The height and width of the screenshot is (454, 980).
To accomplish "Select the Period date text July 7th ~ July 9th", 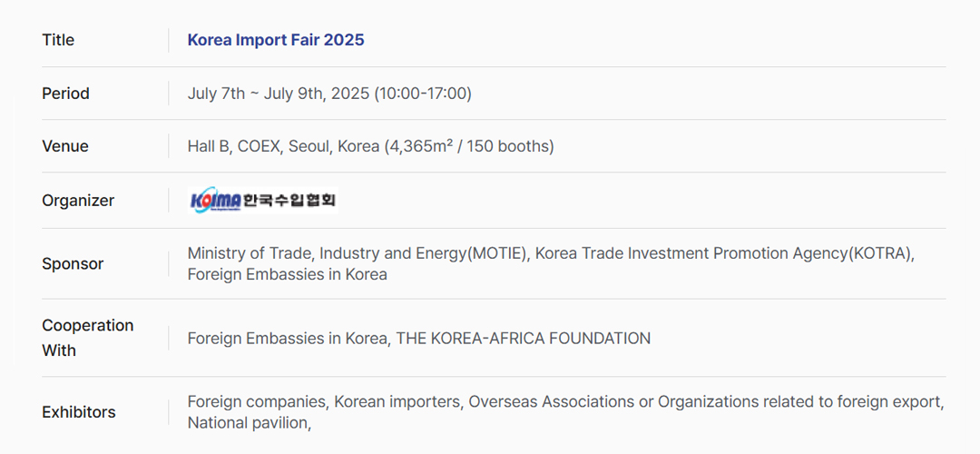I will pos(256,94).
